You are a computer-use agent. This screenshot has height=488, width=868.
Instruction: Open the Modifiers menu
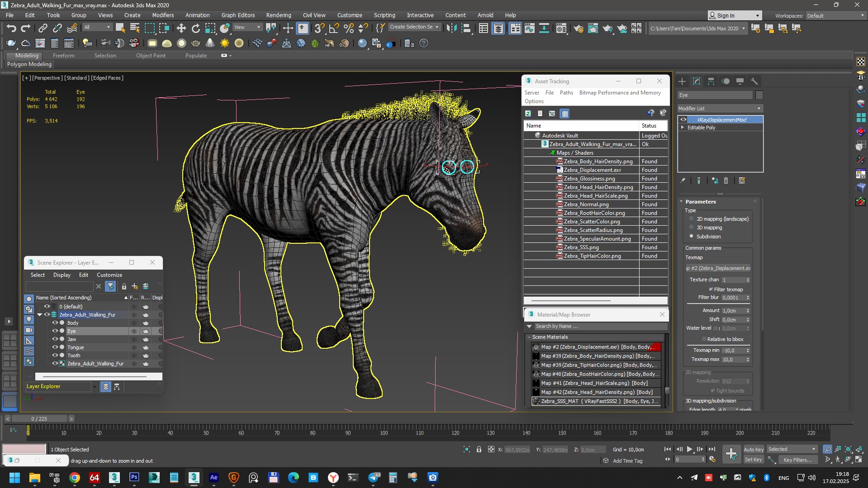coord(163,15)
